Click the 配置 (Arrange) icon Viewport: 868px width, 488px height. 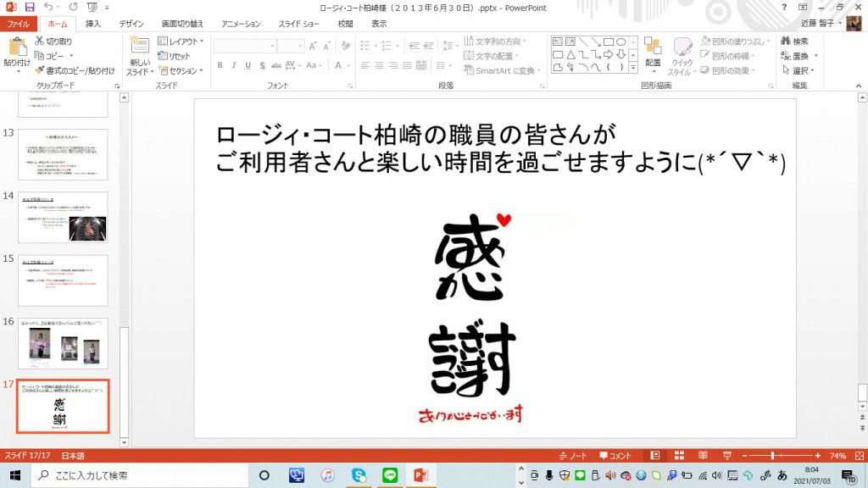coord(652,51)
